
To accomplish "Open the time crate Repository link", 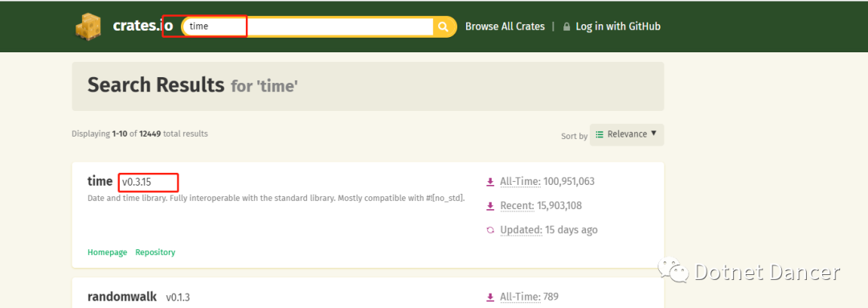I will pyautogui.click(x=155, y=252).
